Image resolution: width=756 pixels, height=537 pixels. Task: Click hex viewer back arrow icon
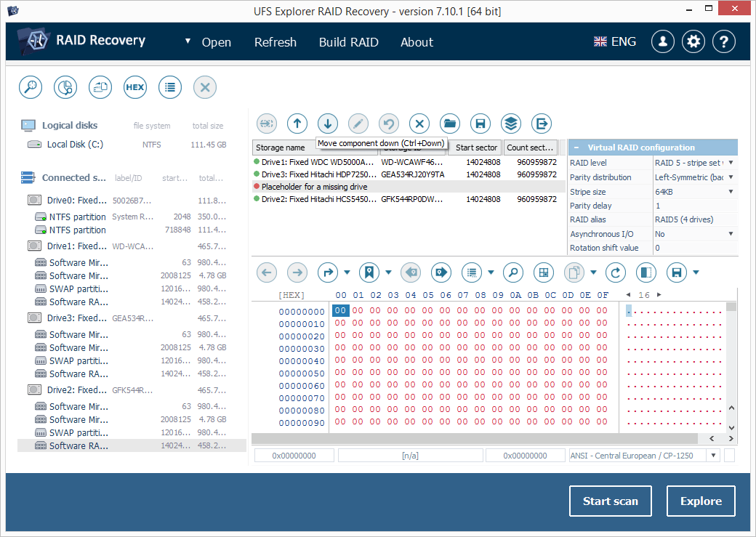(267, 272)
